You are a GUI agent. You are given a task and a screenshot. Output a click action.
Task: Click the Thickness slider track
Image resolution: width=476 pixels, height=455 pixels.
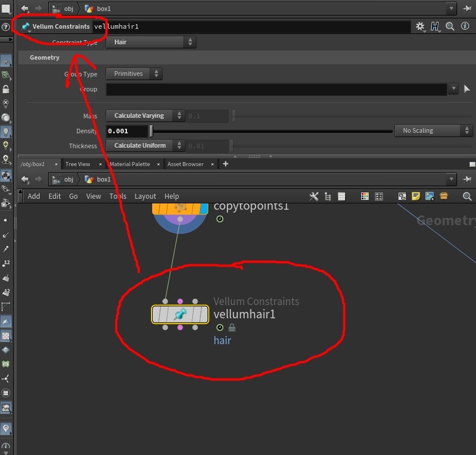pyautogui.click(x=351, y=146)
